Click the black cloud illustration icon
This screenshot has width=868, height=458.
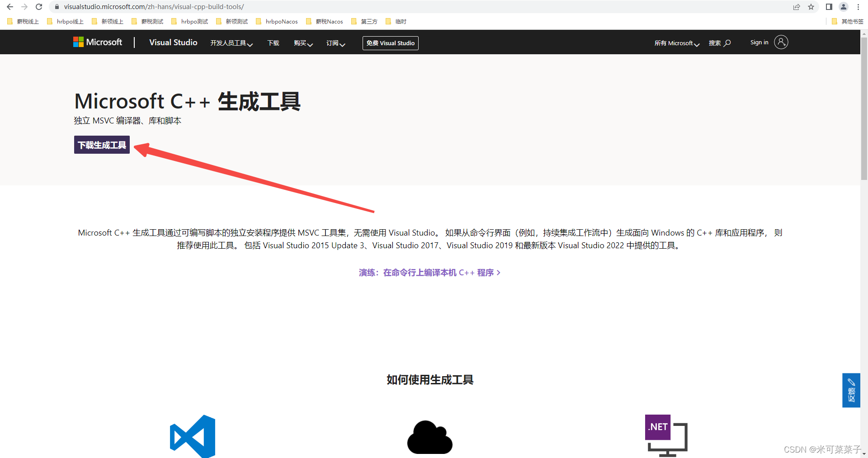[429, 435]
